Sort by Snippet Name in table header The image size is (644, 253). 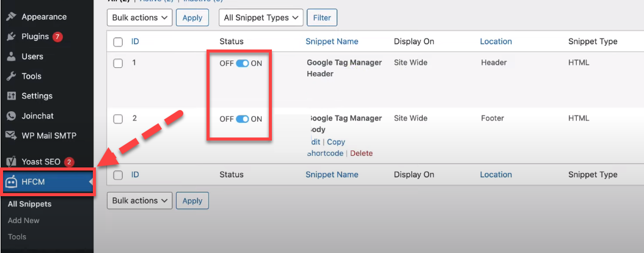click(332, 42)
